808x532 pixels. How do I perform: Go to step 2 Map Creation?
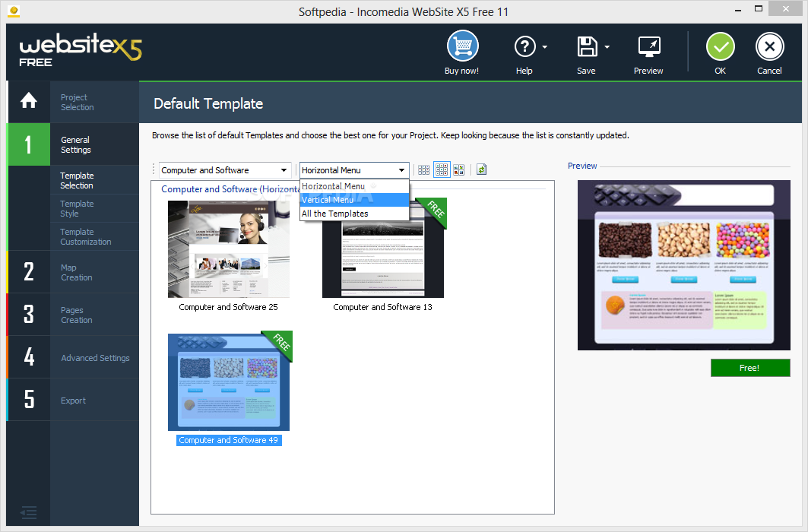click(73, 272)
